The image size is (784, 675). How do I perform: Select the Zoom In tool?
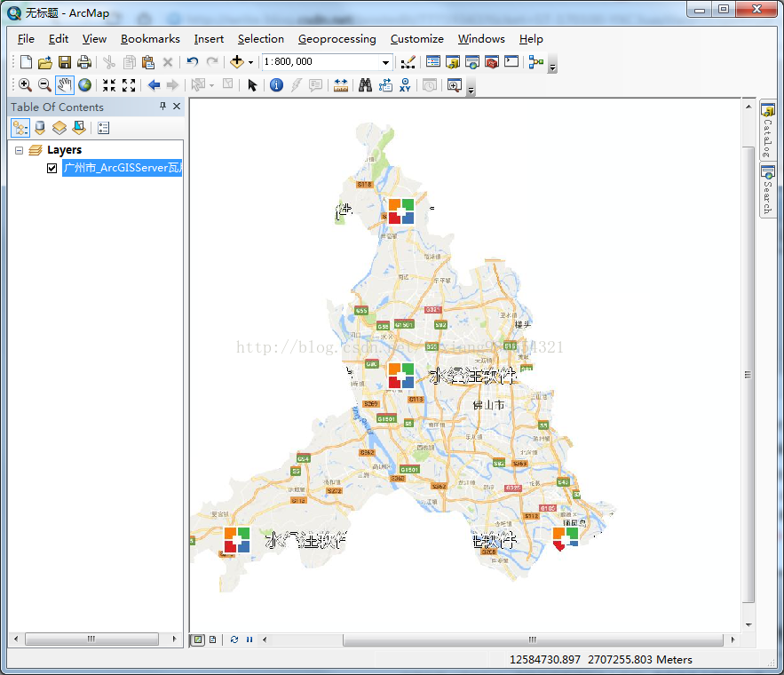[x=25, y=85]
